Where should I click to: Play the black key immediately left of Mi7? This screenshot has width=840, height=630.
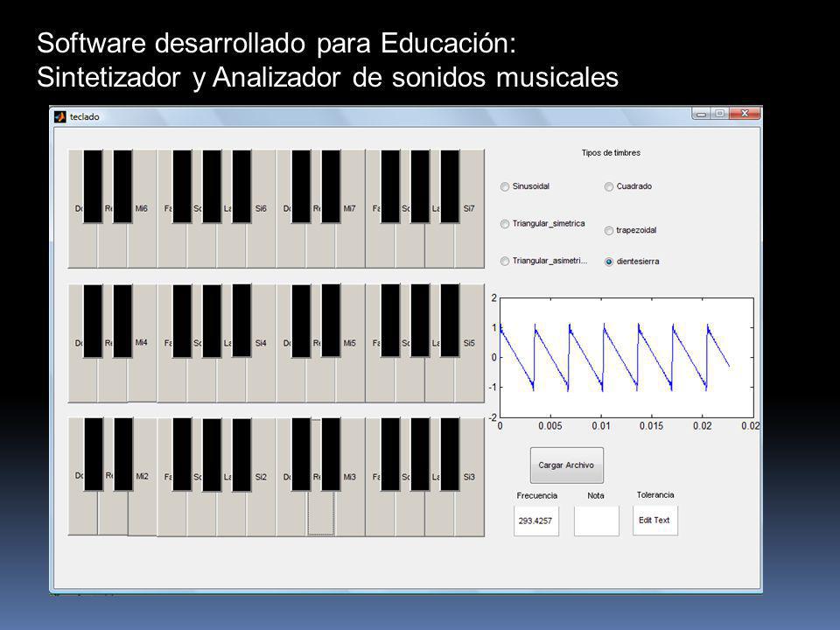pyautogui.click(x=331, y=185)
